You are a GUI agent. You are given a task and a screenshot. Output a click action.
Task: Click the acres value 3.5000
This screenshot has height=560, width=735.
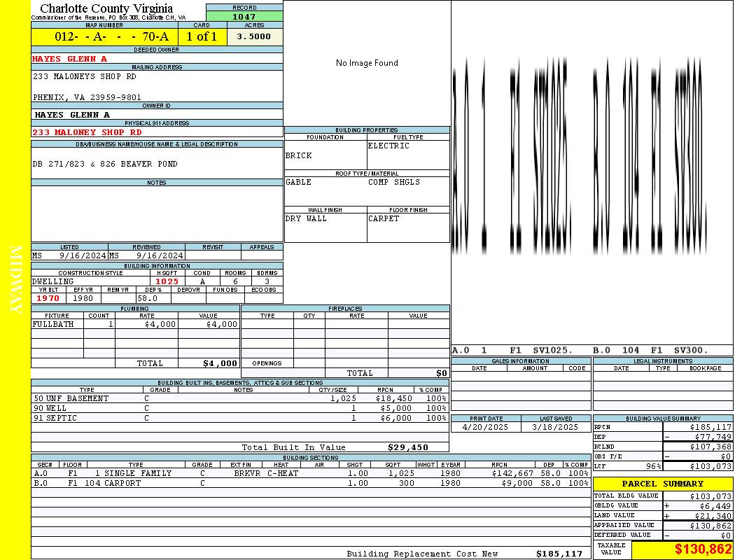(255, 36)
